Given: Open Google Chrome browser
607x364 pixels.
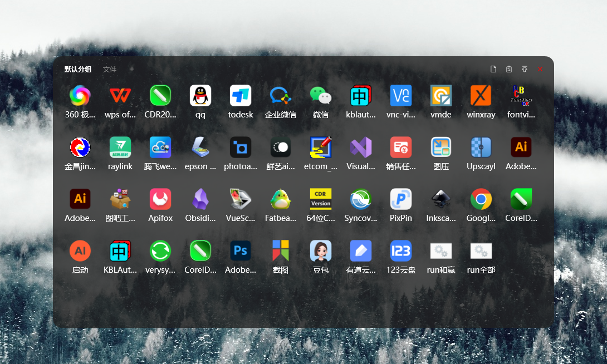Looking at the screenshot, I should point(481,199).
